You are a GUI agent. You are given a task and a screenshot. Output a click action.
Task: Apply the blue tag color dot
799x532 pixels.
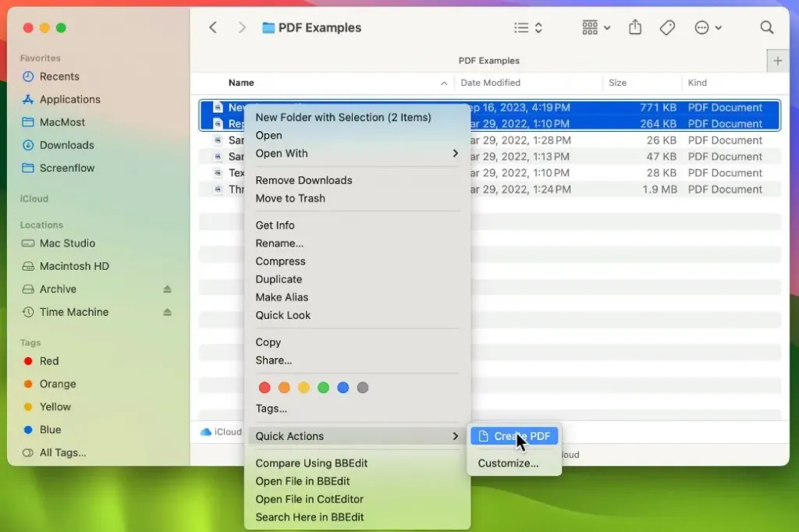pos(343,388)
